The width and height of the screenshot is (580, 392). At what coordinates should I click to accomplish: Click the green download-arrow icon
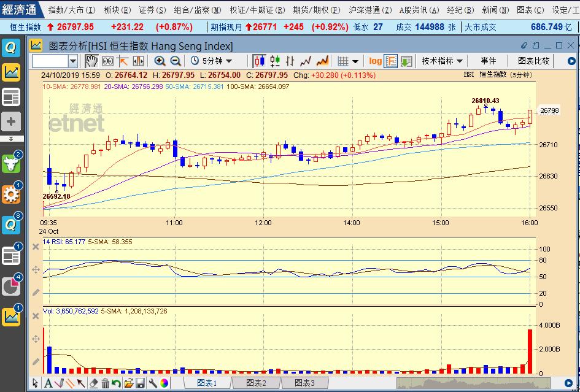pos(406,61)
